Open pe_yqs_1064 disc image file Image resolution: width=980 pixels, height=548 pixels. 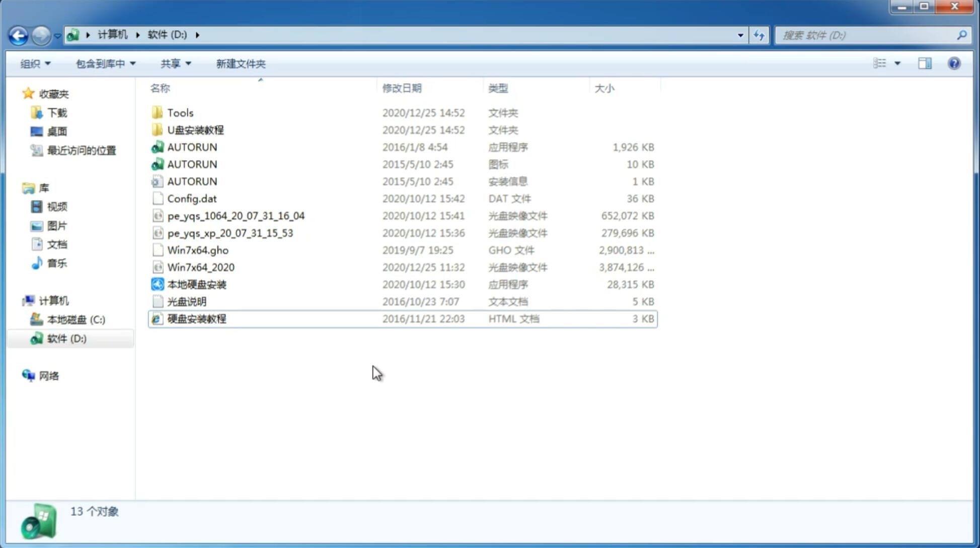(x=236, y=216)
